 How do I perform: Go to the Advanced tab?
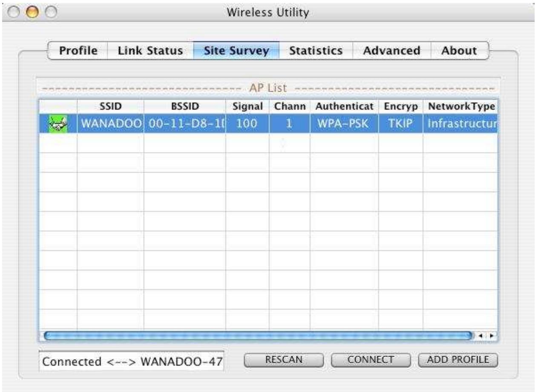[x=392, y=51]
